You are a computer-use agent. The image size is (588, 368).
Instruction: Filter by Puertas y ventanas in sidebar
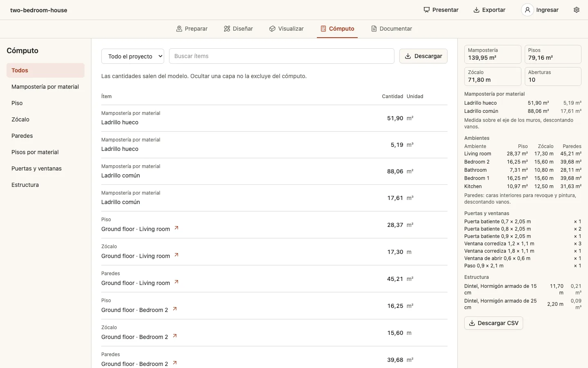45,168
